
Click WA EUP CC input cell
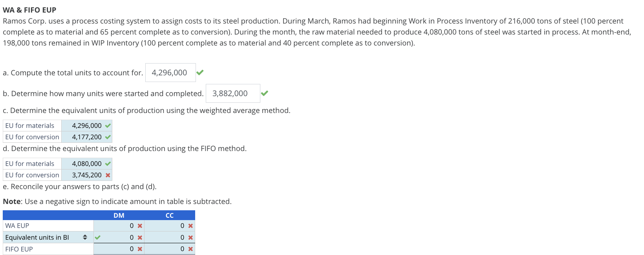click(170, 226)
